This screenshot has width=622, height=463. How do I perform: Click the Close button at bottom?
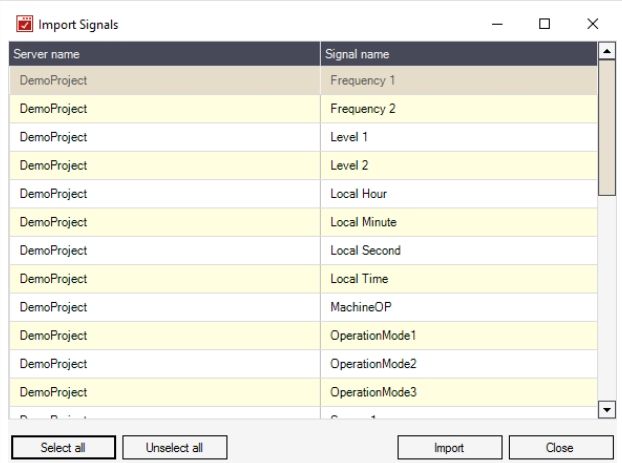[560, 447]
